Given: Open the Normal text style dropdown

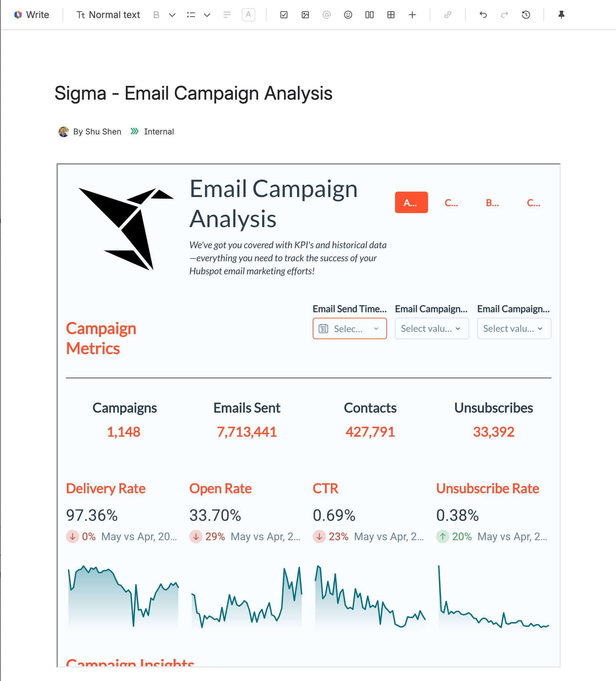Looking at the screenshot, I should coord(108,15).
